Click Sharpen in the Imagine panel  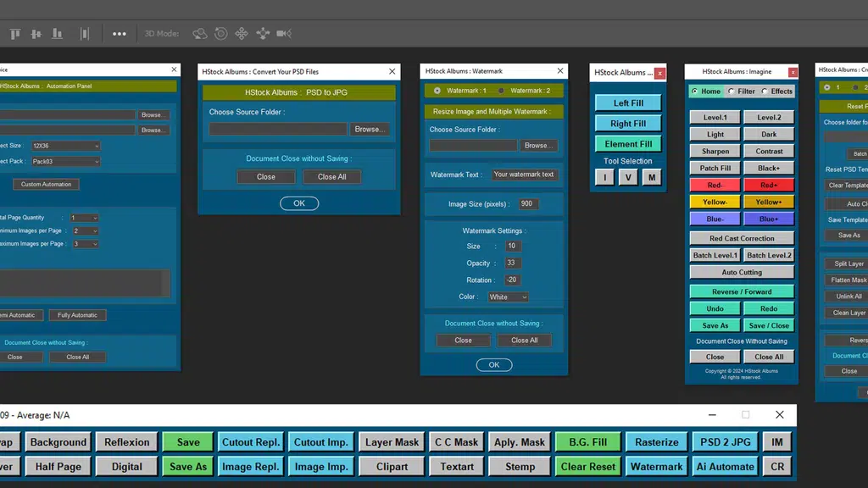(715, 151)
